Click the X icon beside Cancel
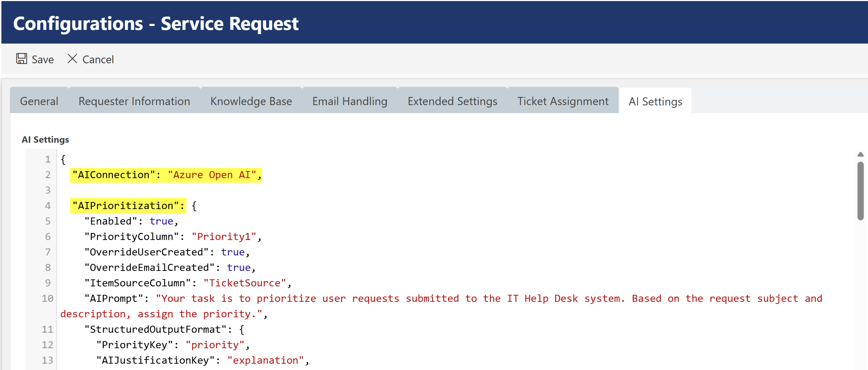868x370 pixels. pos(72,59)
